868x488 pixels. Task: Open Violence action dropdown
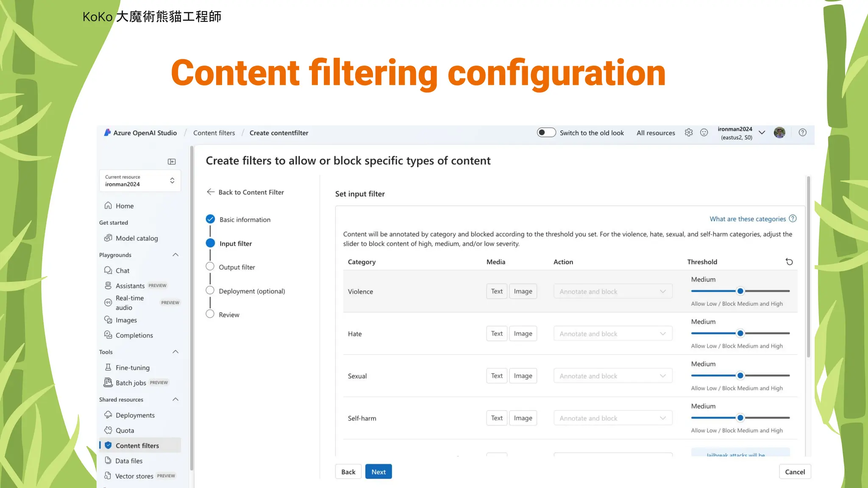coord(613,291)
